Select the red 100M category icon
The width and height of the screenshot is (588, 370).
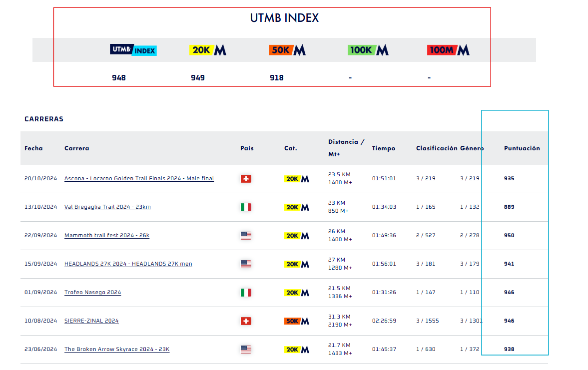pyautogui.click(x=448, y=49)
